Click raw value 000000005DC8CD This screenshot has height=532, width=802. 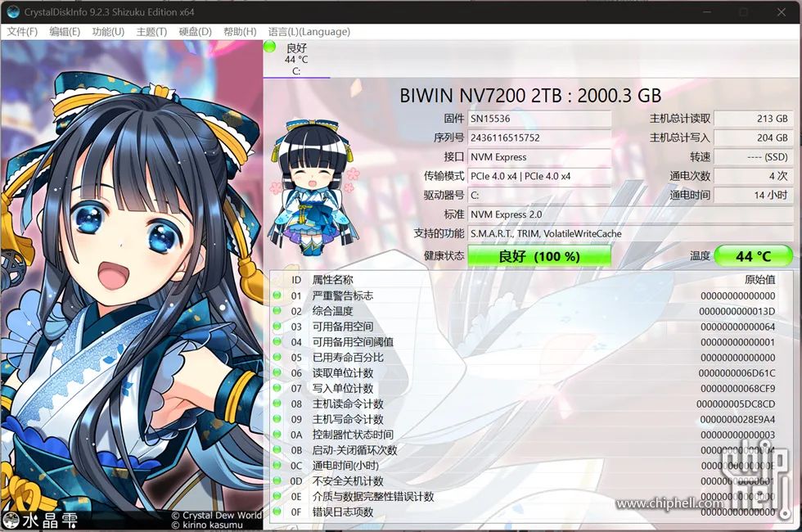coord(736,404)
